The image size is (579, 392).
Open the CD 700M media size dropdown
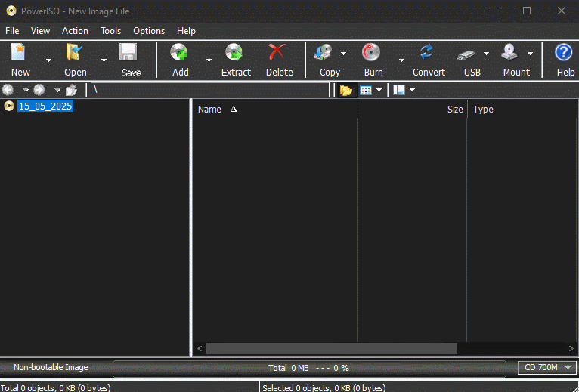coord(546,368)
